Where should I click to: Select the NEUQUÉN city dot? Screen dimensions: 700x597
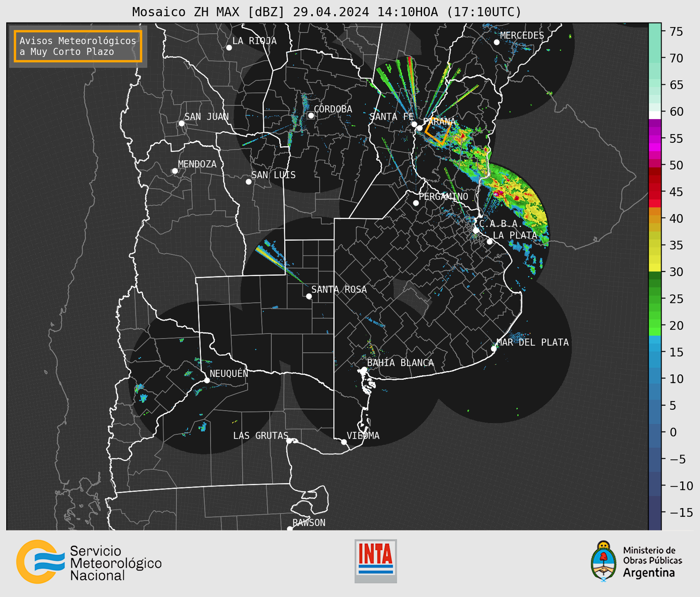[x=207, y=380]
